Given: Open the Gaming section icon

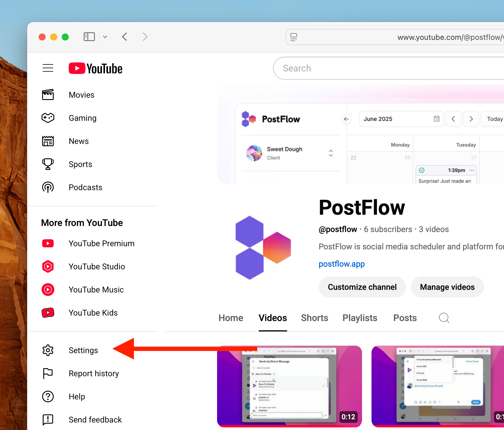Looking at the screenshot, I should (x=48, y=118).
